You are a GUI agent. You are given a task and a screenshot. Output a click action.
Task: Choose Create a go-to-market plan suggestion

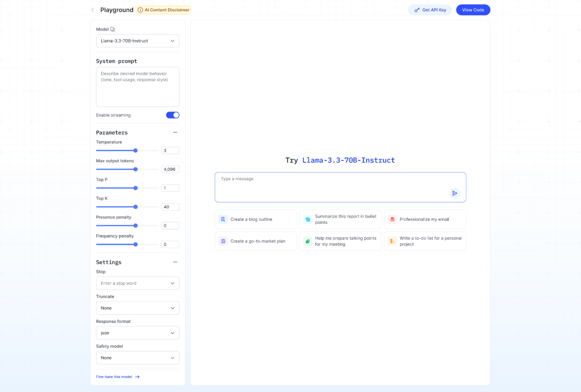point(256,241)
